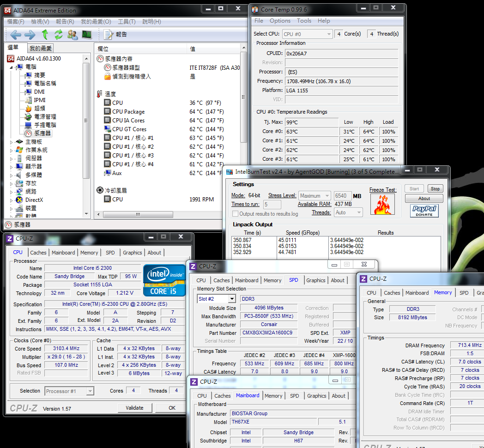Click the 欄位 field column header
Screen dimensions: 484x448
pyautogui.click(x=140, y=48)
